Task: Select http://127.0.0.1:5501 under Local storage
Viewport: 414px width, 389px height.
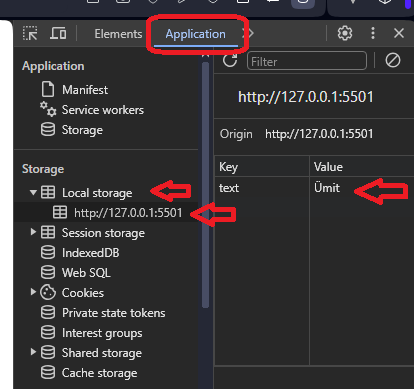Action: click(x=128, y=213)
